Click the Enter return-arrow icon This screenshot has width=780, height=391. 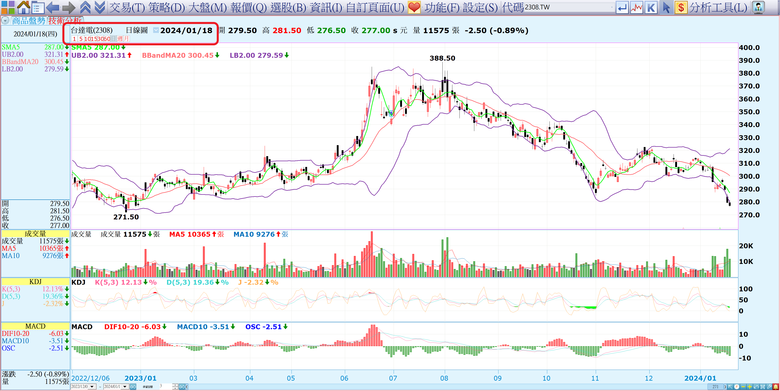click(622, 7)
